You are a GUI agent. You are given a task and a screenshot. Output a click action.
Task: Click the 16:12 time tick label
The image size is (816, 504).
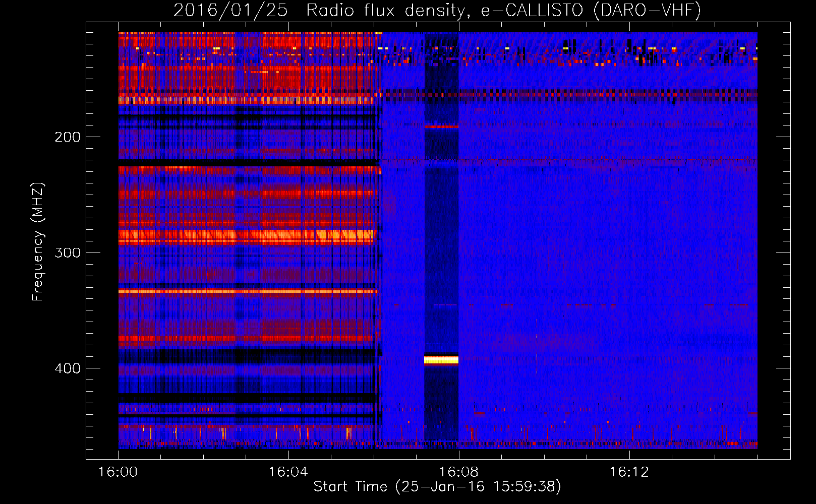click(x=629, y=472)
